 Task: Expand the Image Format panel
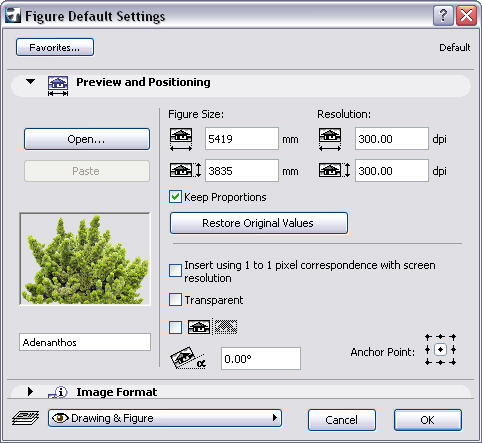pyautogui.click(x=30, y=392)
